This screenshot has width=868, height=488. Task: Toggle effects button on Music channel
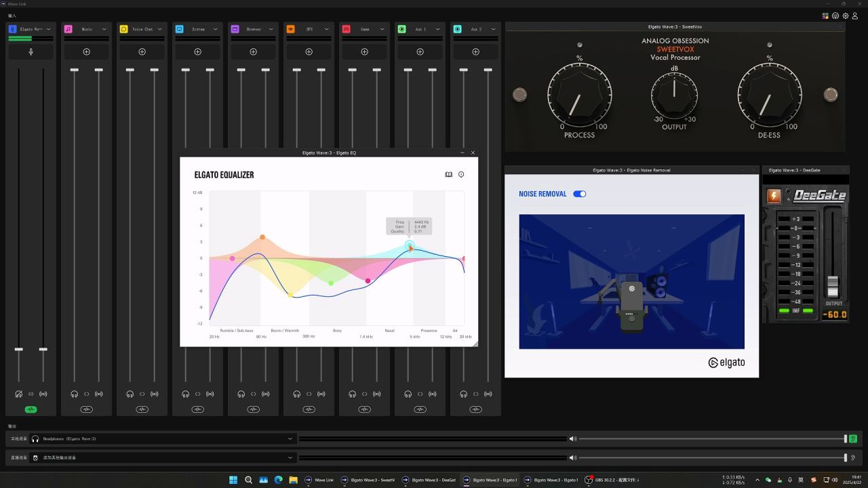point(86,409)
